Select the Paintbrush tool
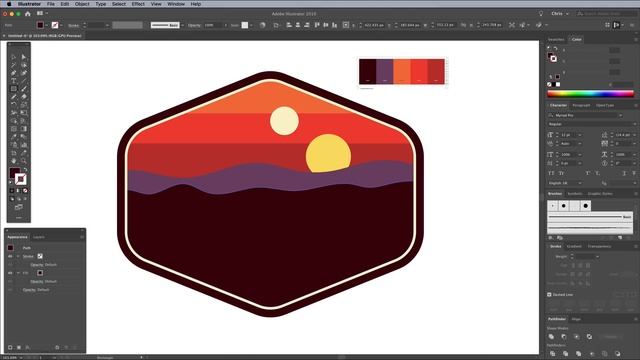This screenshot has height=360, width=640. pos(24,89)
